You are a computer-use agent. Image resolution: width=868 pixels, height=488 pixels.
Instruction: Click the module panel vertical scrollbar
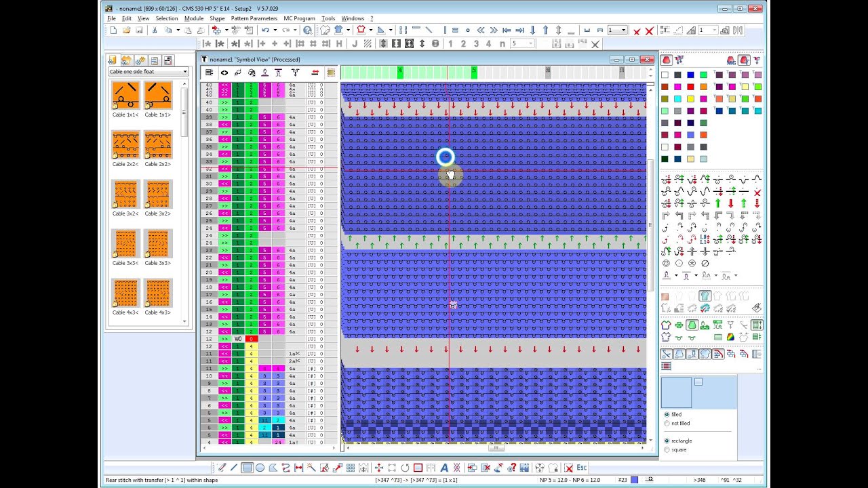pos(184,203)
